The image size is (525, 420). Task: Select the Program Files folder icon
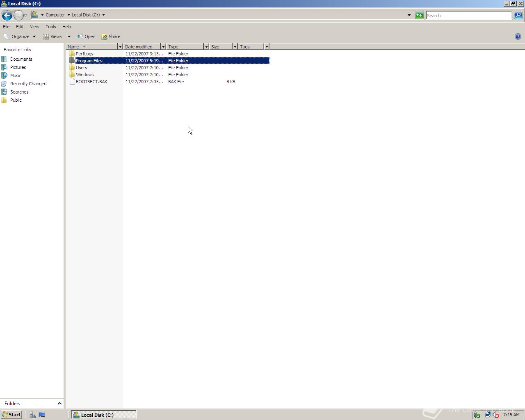pos(72,61)
